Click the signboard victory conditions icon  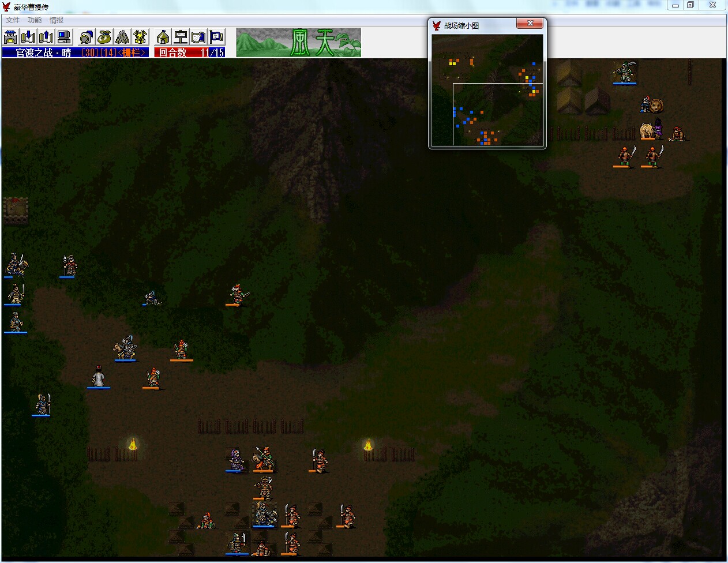181,37
